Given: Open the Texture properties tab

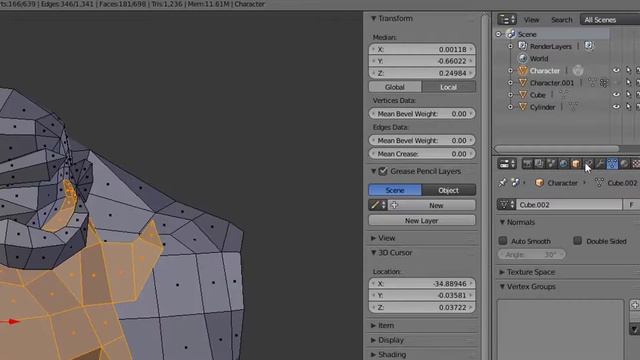Looking at the screenshot, I should coord(636,164).
